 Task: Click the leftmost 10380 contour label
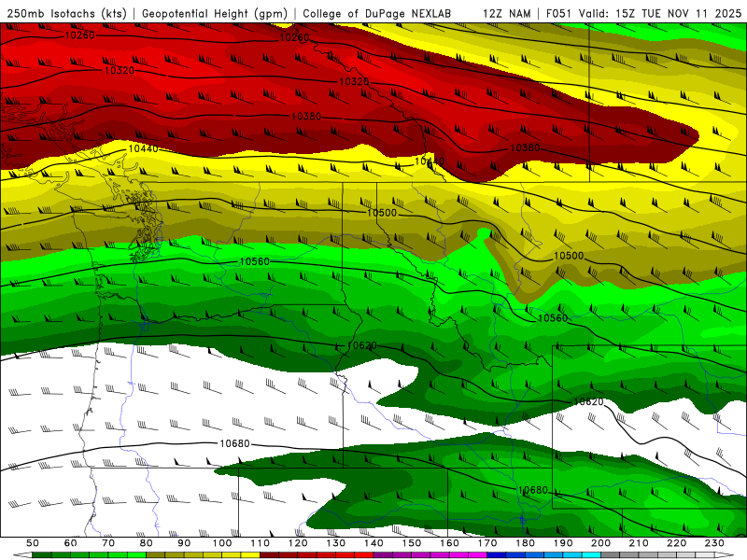point(306,116)
